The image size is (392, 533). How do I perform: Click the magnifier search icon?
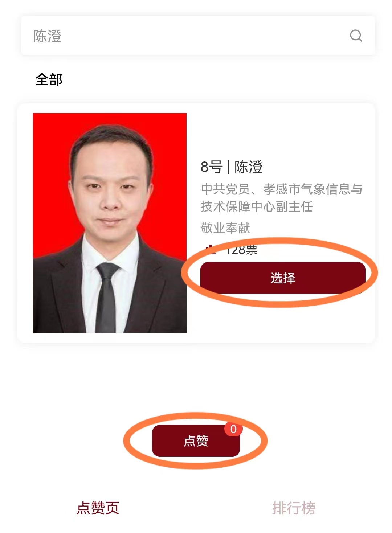click(x=356, y=36)
